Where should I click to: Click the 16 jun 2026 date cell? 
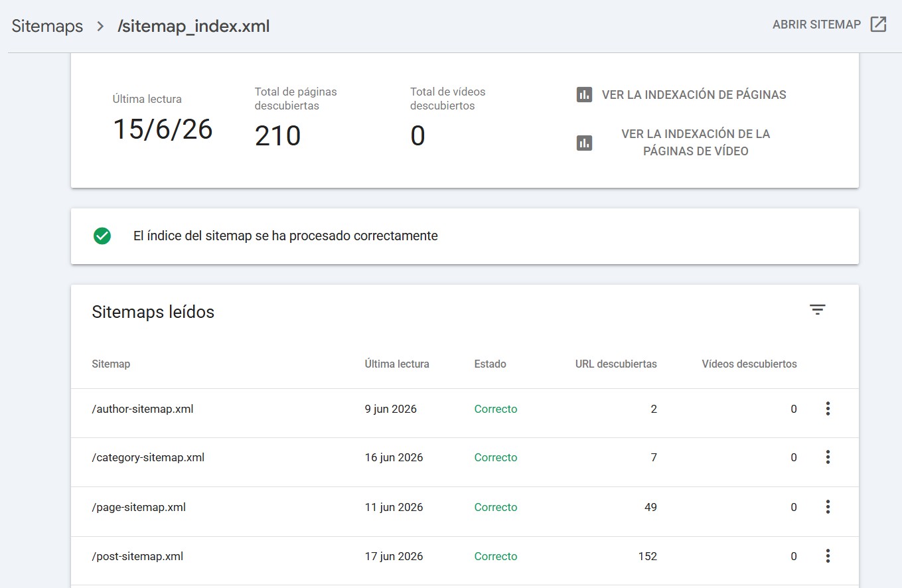[394, 457]
